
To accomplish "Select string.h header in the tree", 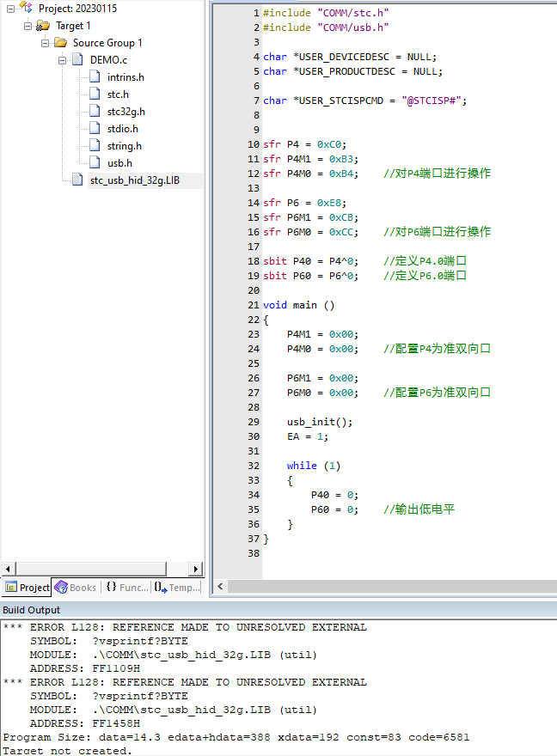I will [x=125, y=146].
